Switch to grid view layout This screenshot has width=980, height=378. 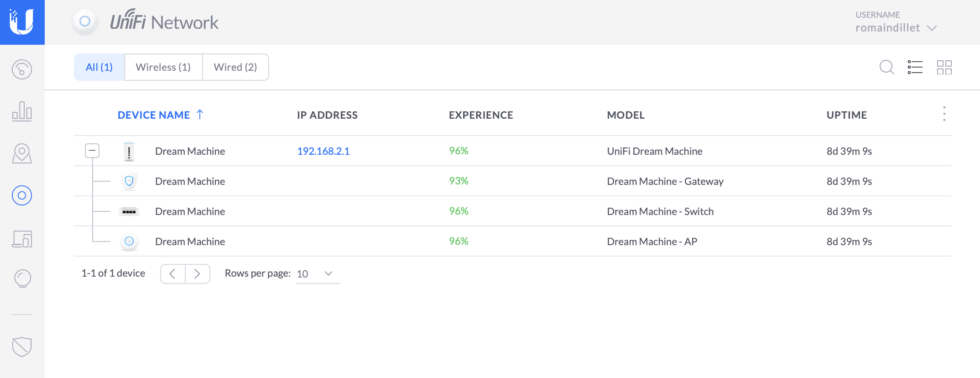click(944, 67)
